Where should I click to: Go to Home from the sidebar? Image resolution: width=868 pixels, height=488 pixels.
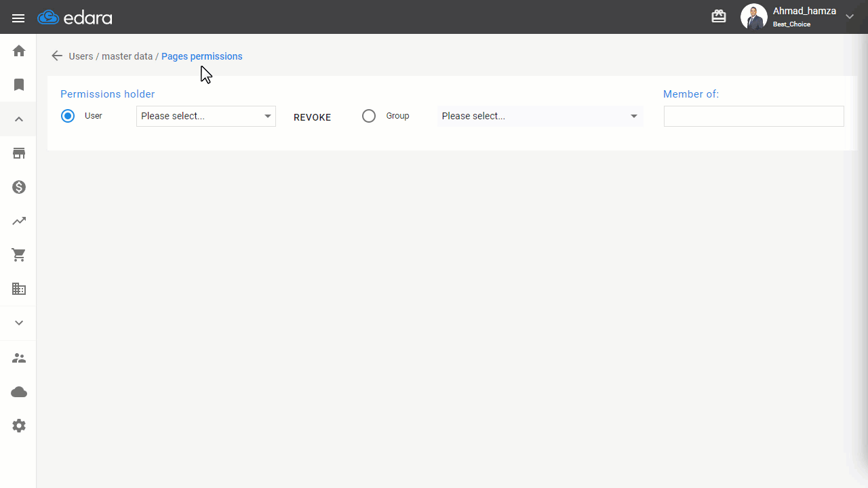click(x=19, y=51)
